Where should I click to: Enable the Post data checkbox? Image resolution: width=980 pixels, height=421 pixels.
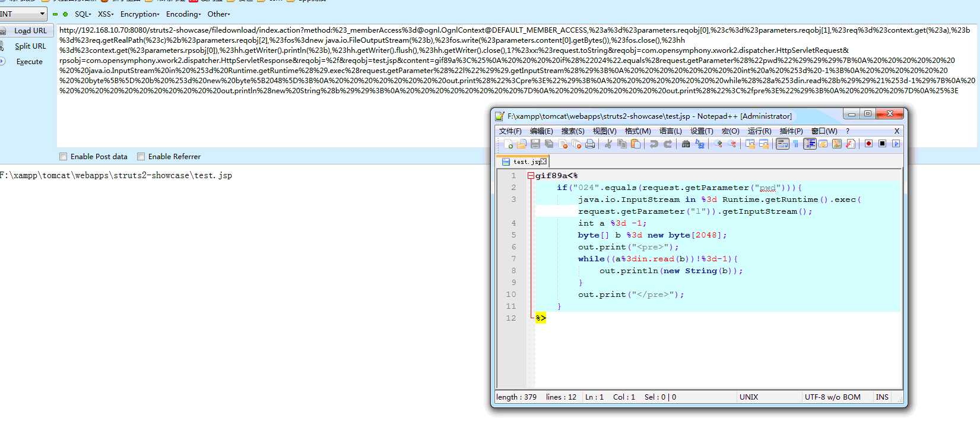pos(63,157)
